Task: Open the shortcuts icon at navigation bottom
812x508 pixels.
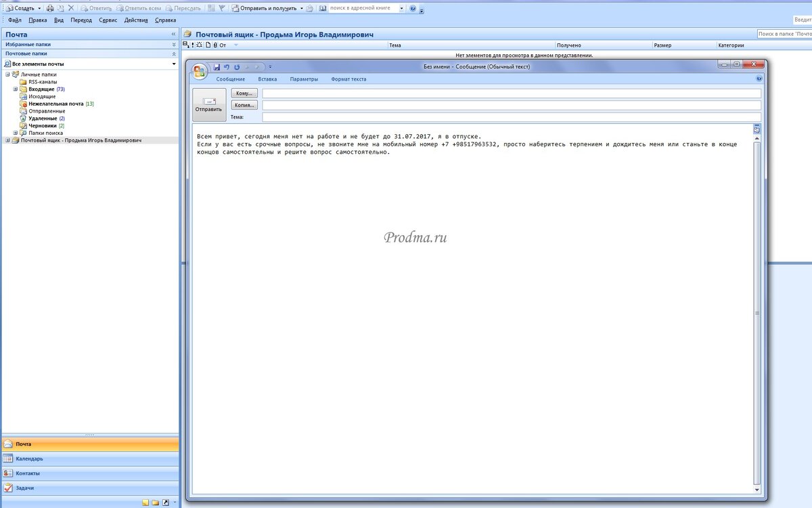Action: (x=165, y=503)
